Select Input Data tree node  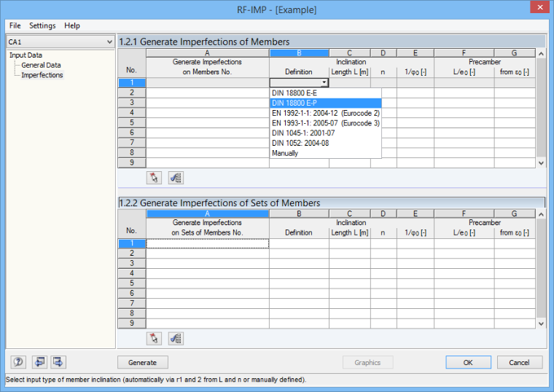point(26,55)
